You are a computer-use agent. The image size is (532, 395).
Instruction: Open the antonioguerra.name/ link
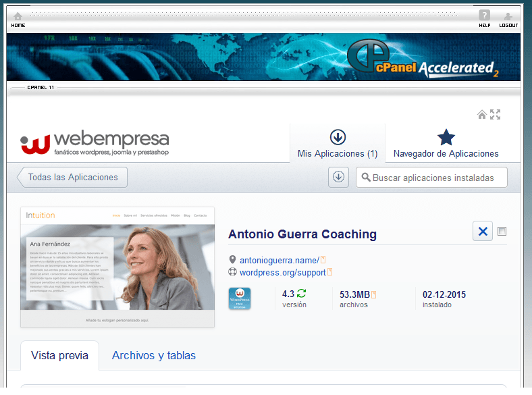click(x=280, y=260)
